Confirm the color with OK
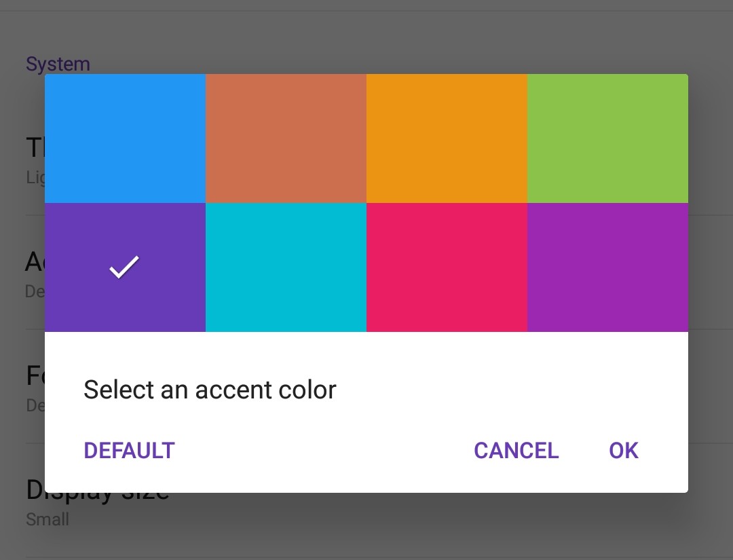The height and width of the screenshot is (560, 733). 623,451
